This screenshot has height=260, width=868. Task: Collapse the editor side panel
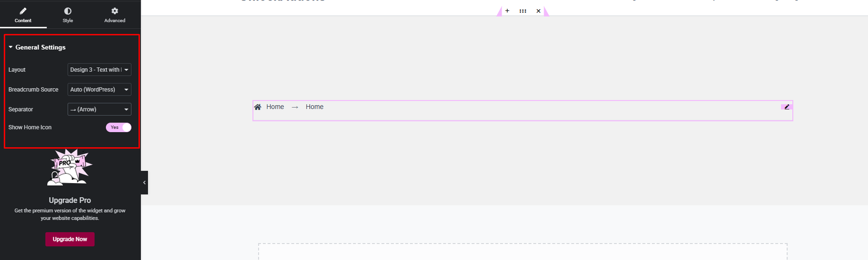click(x=144, y=183)
